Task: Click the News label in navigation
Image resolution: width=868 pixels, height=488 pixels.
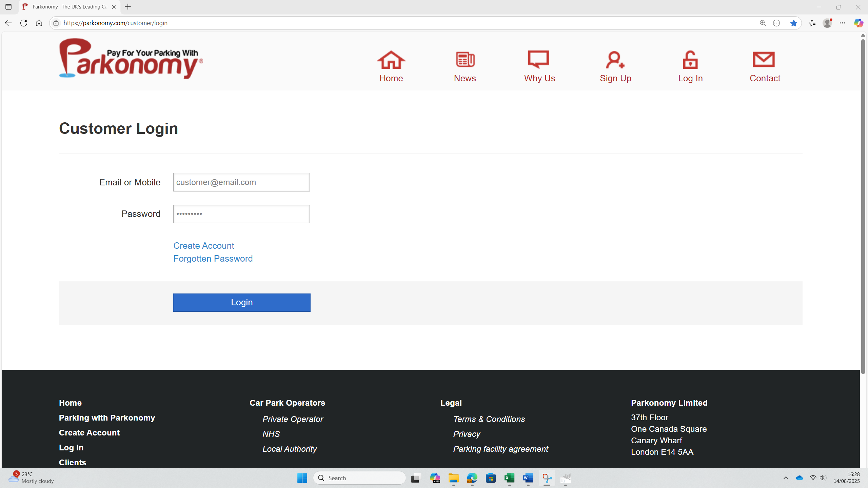Action: click(x=465, y=78)
